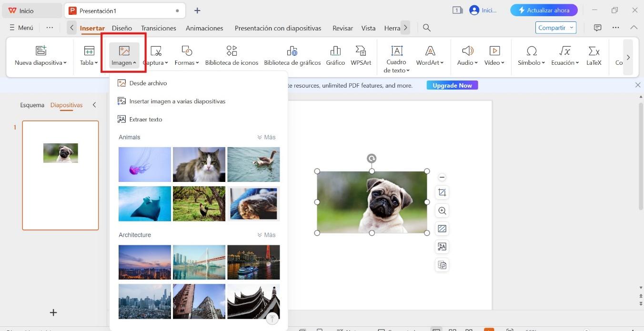Collapse the floating image toolbar with minus button

(442, 177)
